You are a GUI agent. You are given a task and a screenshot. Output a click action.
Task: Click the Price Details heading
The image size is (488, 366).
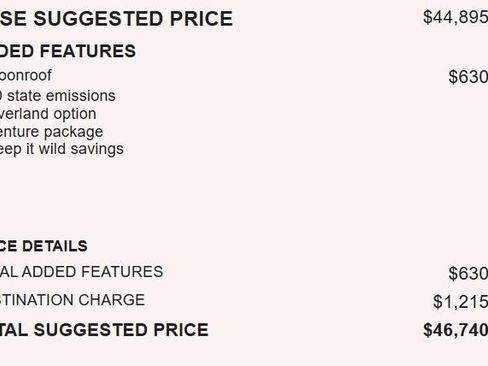[x=44, y=246]
